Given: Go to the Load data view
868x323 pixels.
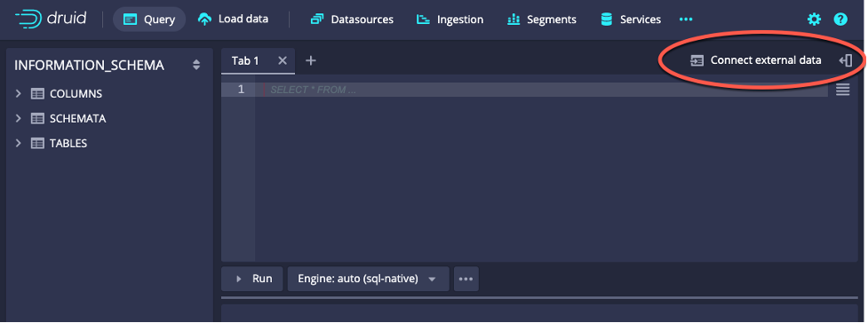Looking at the screenshot, I should [233, 20].
